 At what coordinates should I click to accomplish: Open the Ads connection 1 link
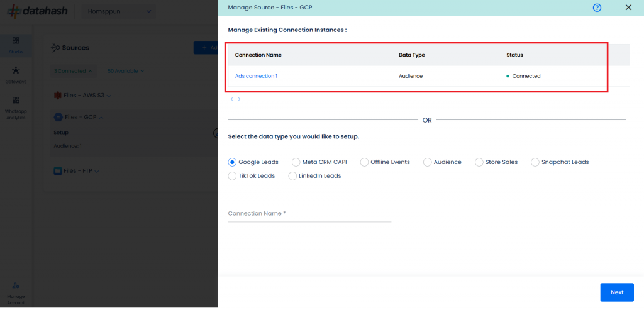[256, 76]
